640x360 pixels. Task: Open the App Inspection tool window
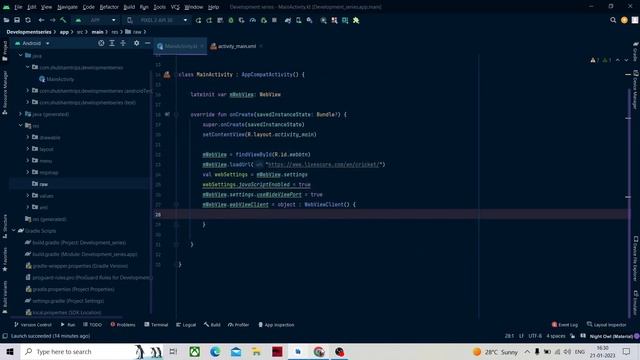click(x=276, y=325)
